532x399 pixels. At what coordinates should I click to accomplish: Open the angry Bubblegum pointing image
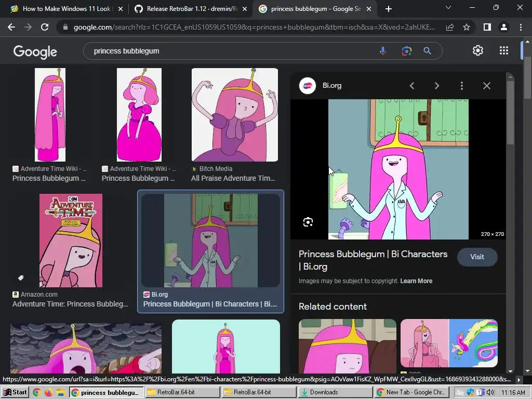pos(86,349)
